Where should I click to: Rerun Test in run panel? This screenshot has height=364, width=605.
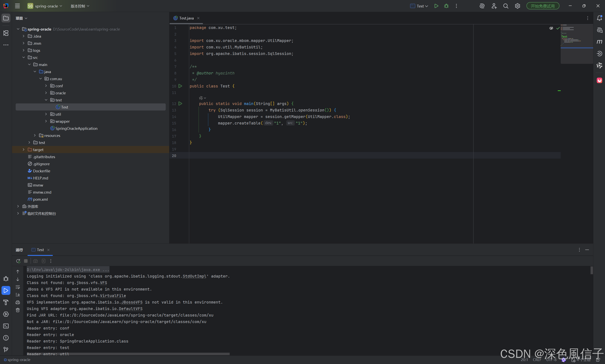point(18,261)
